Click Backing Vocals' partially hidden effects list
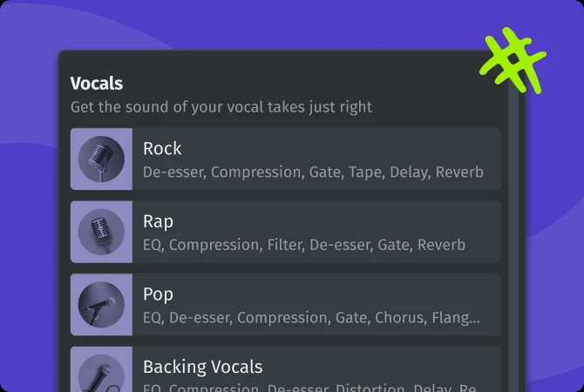This screenshot has height=392, width=584. [311, 387]
